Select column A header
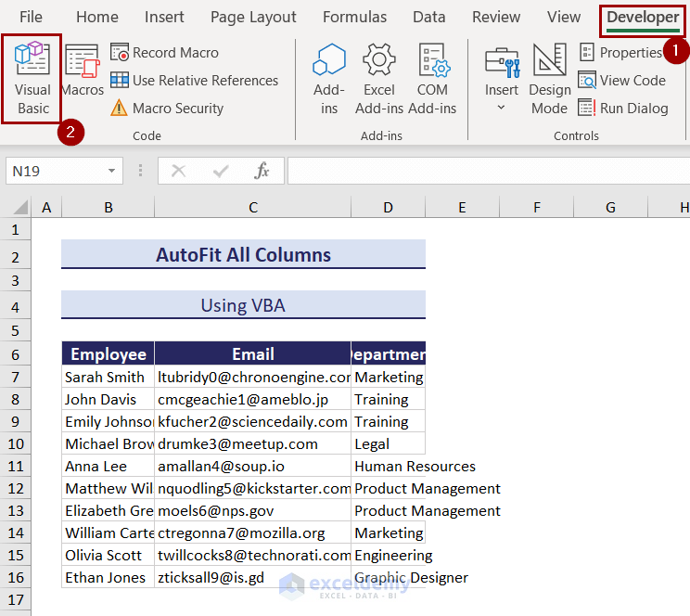 point(46,208)
